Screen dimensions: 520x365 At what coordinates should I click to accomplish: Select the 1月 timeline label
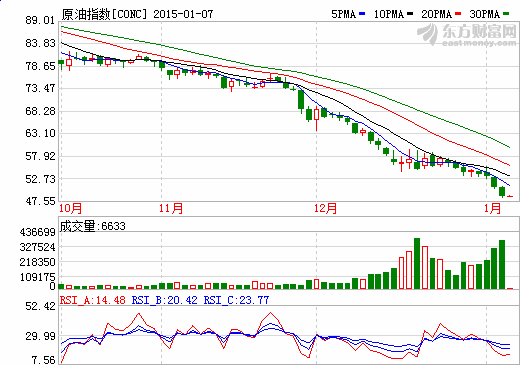(492, 208)
